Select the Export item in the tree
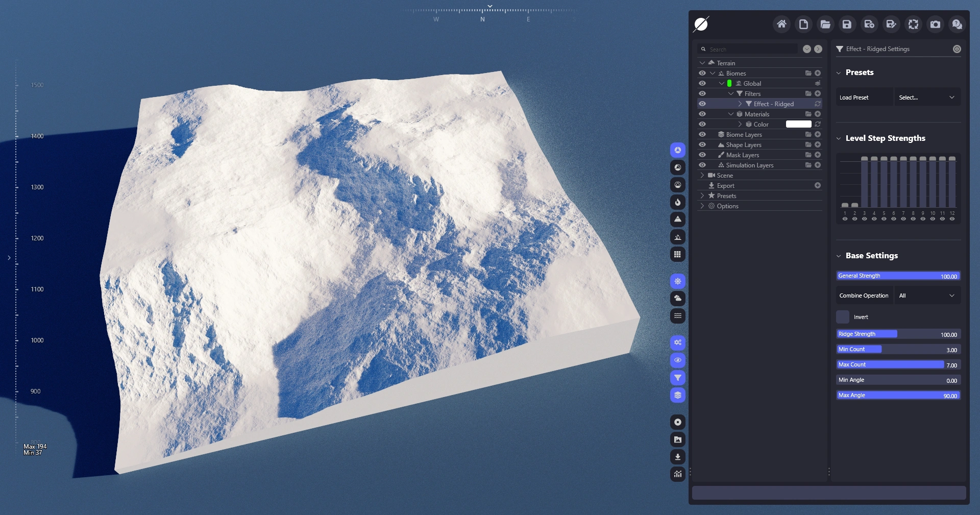Image resolution: width=980 pixels, height=515 pixels. [x=725, y=185]
